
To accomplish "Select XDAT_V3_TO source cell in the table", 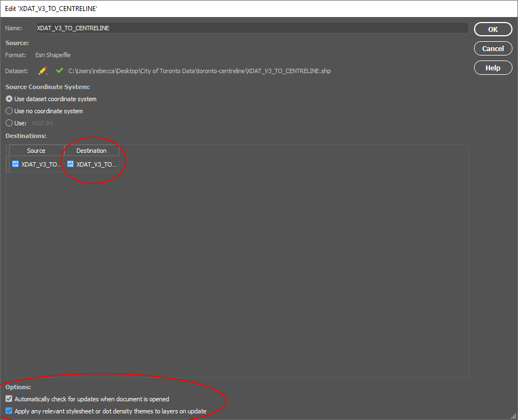I will click(36, 164).
